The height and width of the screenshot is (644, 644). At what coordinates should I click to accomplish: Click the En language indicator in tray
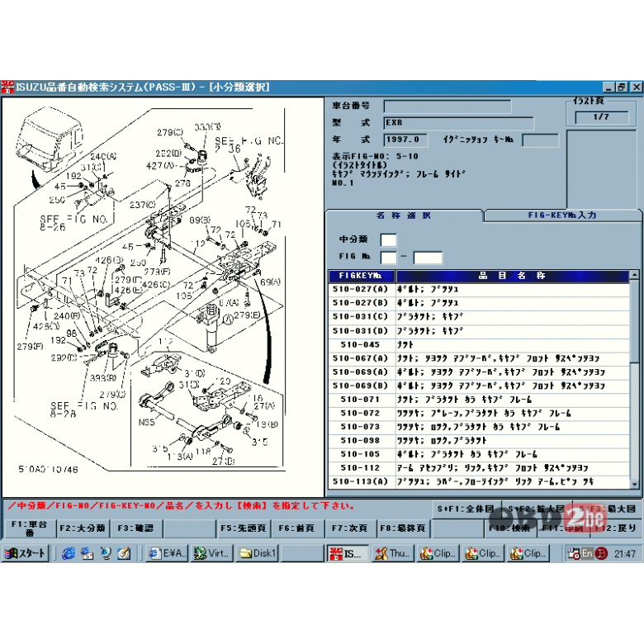pos(587,554)
